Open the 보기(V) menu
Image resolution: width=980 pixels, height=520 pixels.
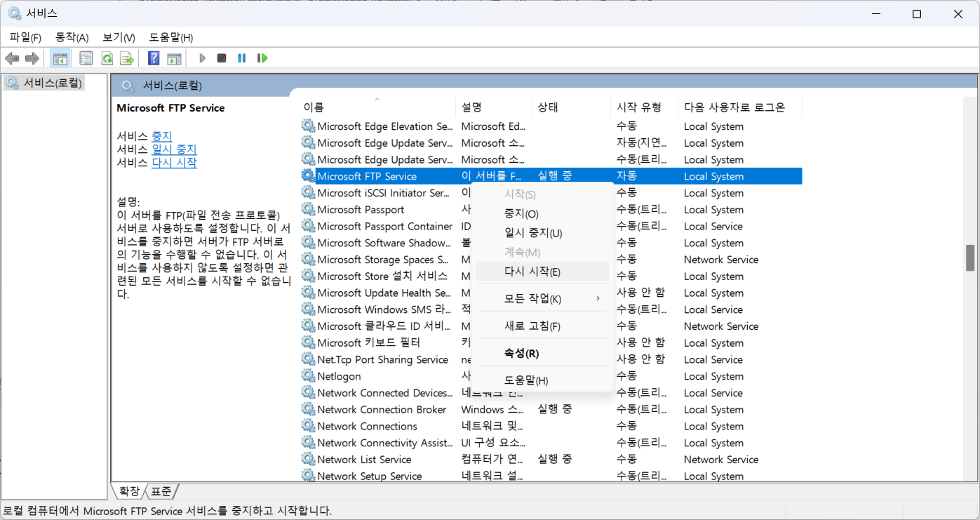[119, 37]
